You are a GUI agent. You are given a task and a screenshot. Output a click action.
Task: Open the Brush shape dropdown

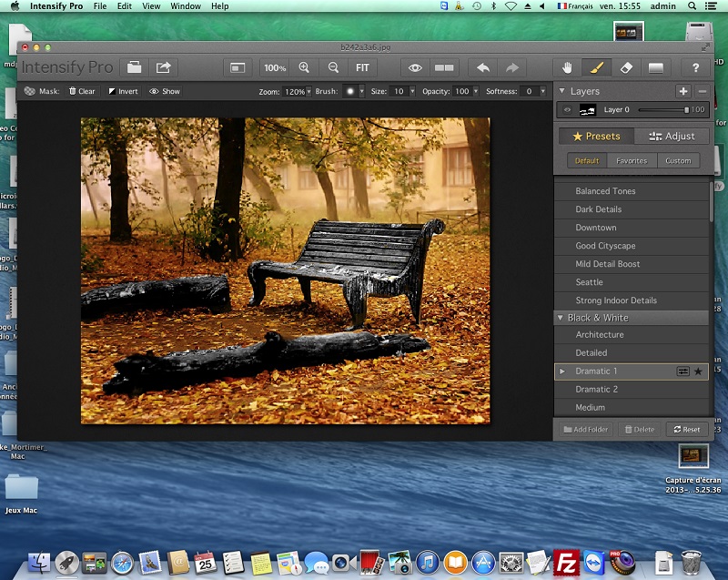point(361,91)
